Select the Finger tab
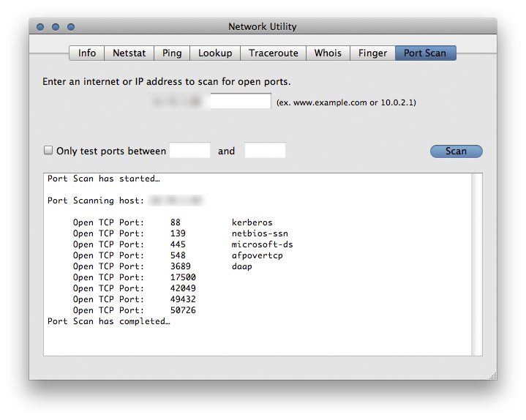This screenshot has width=526, height=420. (x=372, y=53)
